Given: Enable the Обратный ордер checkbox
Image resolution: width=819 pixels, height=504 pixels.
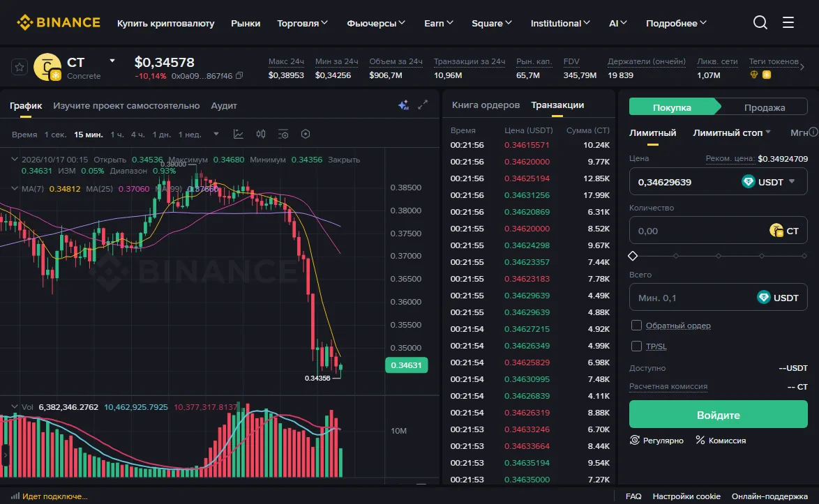Looking at the screenshot, I should [x=636, y=325].
